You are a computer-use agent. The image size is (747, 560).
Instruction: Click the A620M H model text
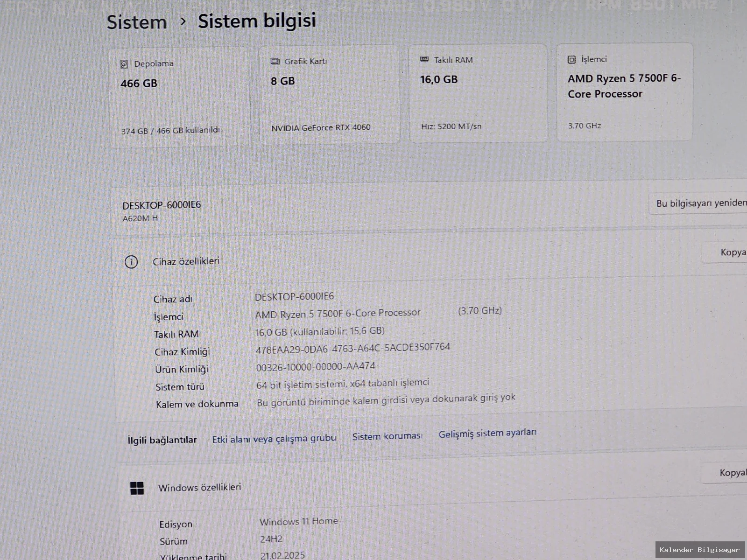(x=140, y=218)
